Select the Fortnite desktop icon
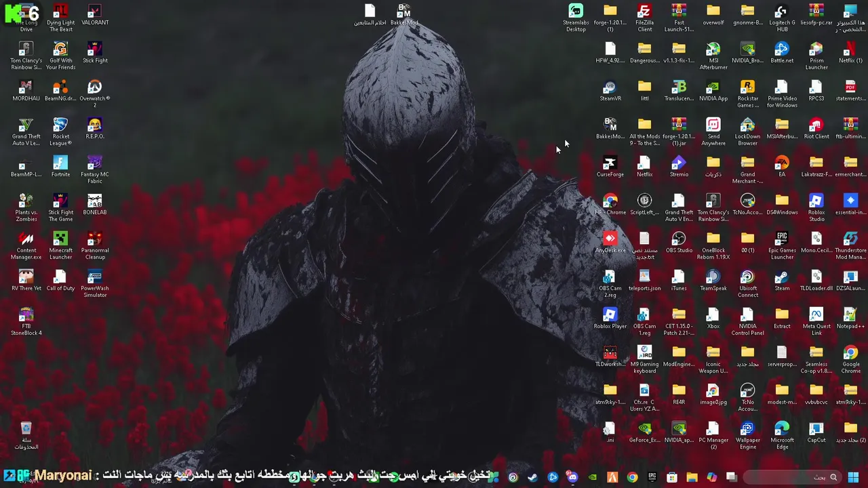This screenshot has height=488, width=868. (60, 167)
